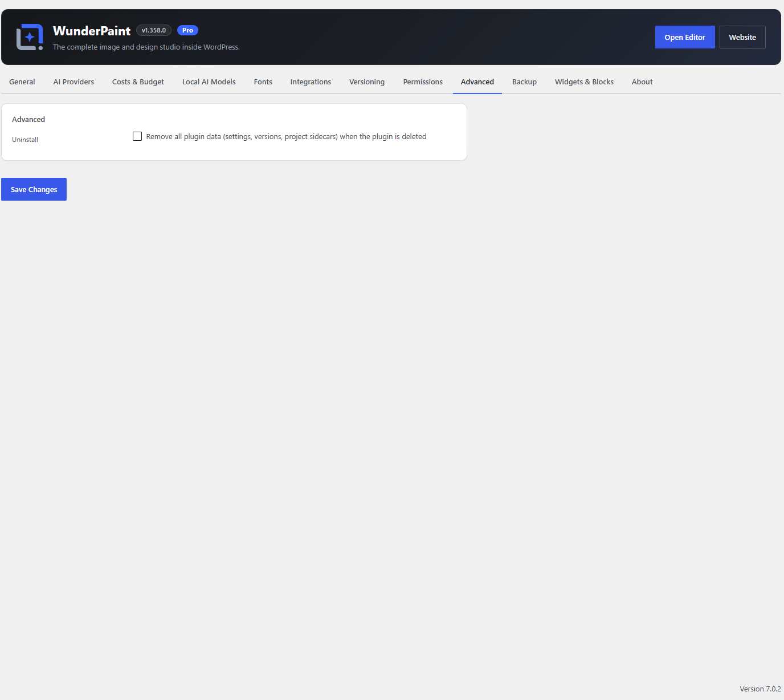View the Versioning tab
This screenshot has width=784, height=700.
pos(367,82)
